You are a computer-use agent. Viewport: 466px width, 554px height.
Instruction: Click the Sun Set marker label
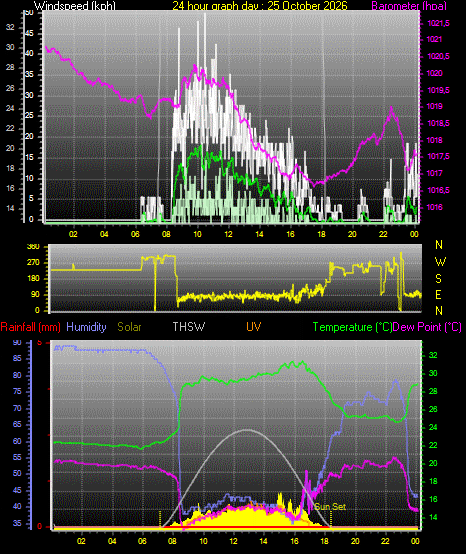330,507
